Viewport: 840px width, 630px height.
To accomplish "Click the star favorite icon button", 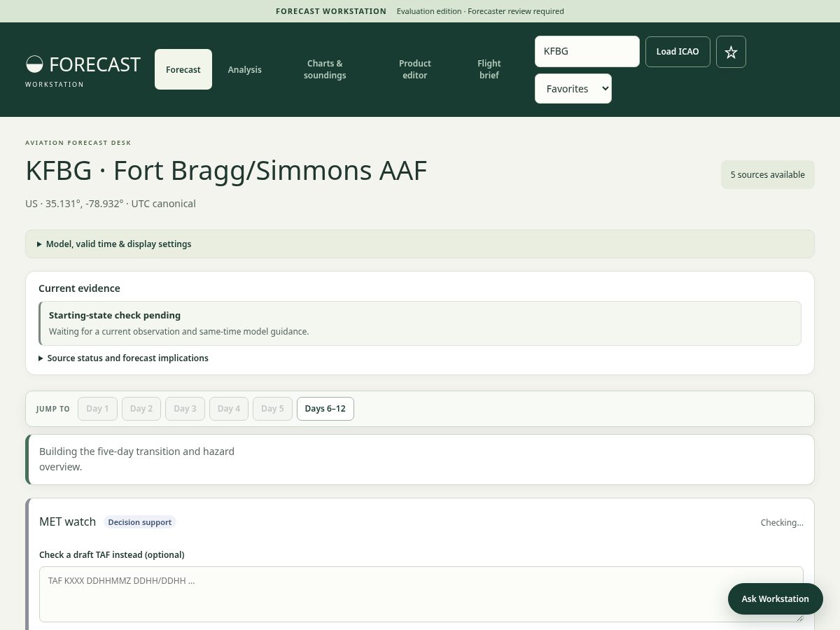I will [x=731, y=52].
